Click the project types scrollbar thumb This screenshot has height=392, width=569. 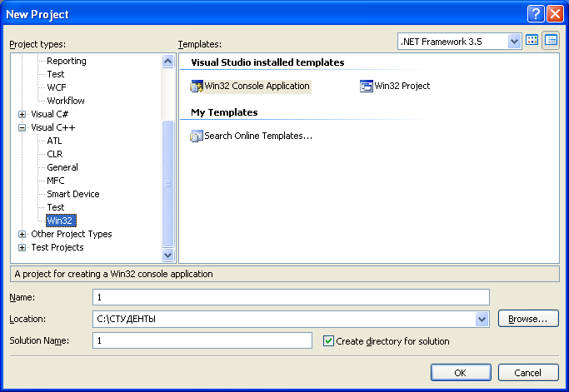[x=167, y=183]
